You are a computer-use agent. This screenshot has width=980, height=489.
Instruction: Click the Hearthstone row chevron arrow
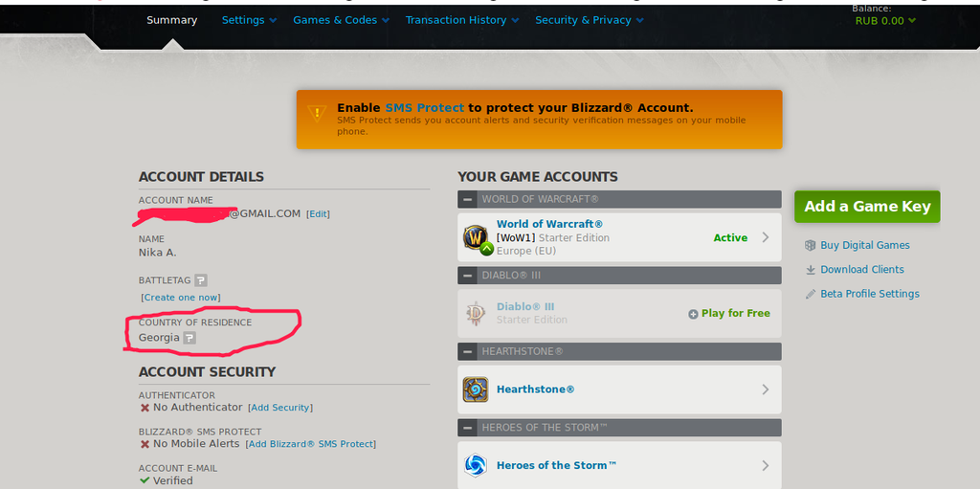pyautogui.click(x=766, y=389)
